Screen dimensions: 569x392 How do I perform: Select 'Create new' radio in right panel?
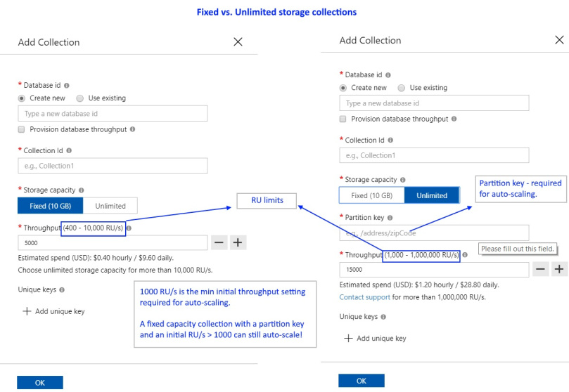tap(343, 88)
